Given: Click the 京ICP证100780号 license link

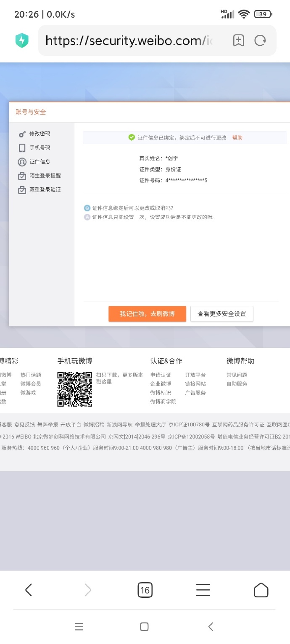Looking at the screenshot, I should tap(189, 425).
